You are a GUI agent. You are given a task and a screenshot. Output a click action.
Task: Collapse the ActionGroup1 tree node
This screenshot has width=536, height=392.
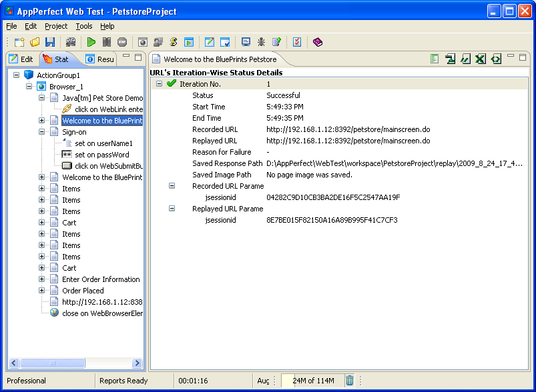tap(17, 75)
